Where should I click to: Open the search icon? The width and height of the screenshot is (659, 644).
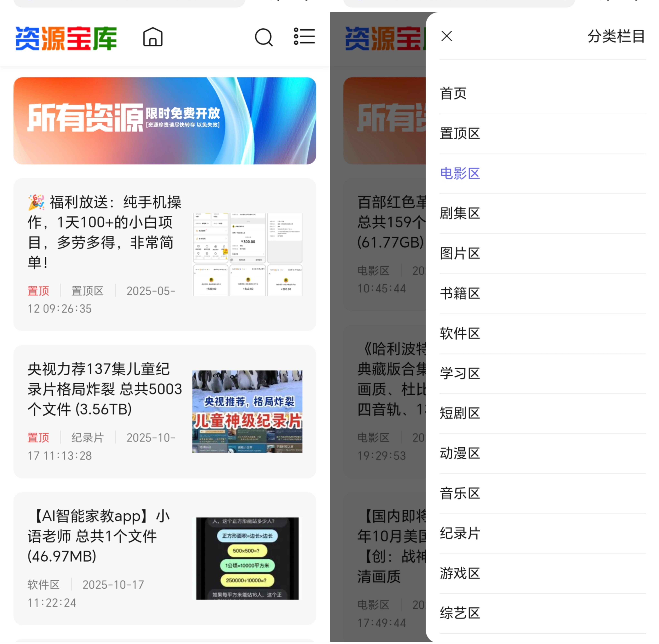[264, 37]
